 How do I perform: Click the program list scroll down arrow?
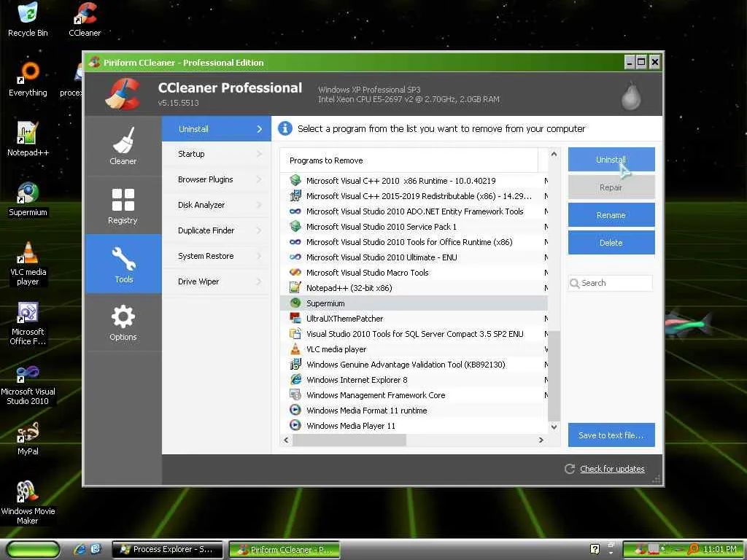pyautogui.click(x=554, y=427)
